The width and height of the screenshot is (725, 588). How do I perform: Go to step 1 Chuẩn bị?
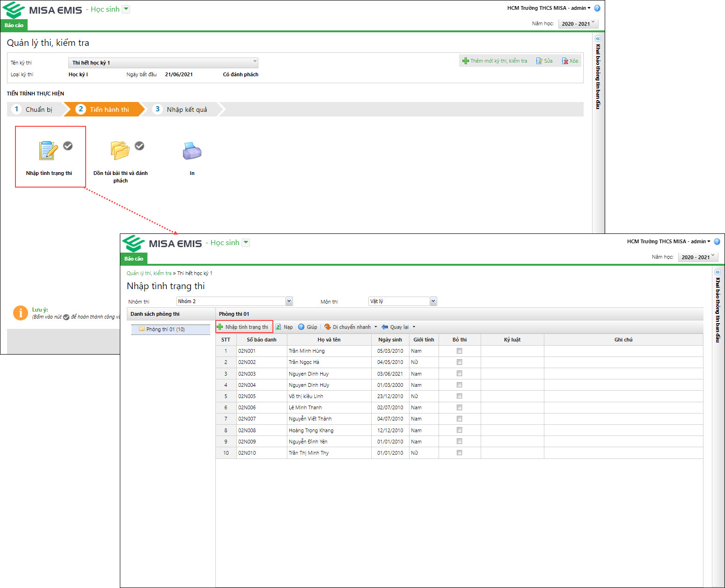coord(34,109)
